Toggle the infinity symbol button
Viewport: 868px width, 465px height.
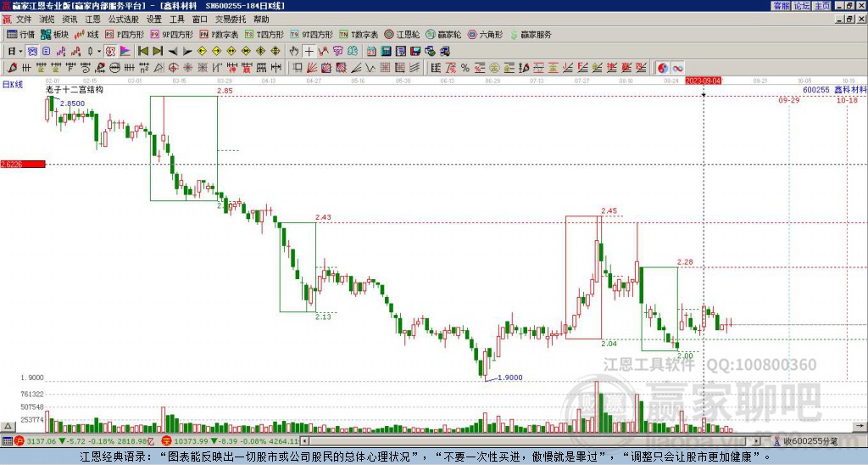[x=677, y=68]
